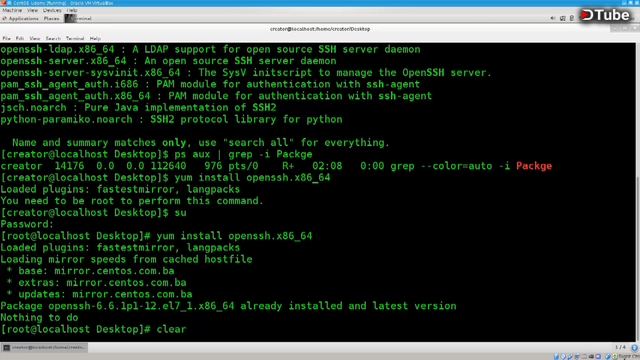Click the 'openssh-server-sysvinit.x86_64' line
Screen dimensions: 640x360
click(246, 73)
